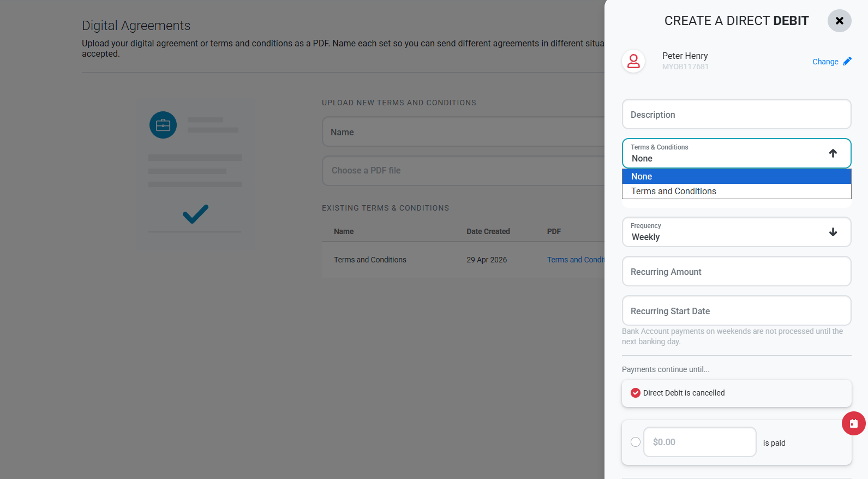Choose Terms and Conditions from dropdown list

pos(736,191)
